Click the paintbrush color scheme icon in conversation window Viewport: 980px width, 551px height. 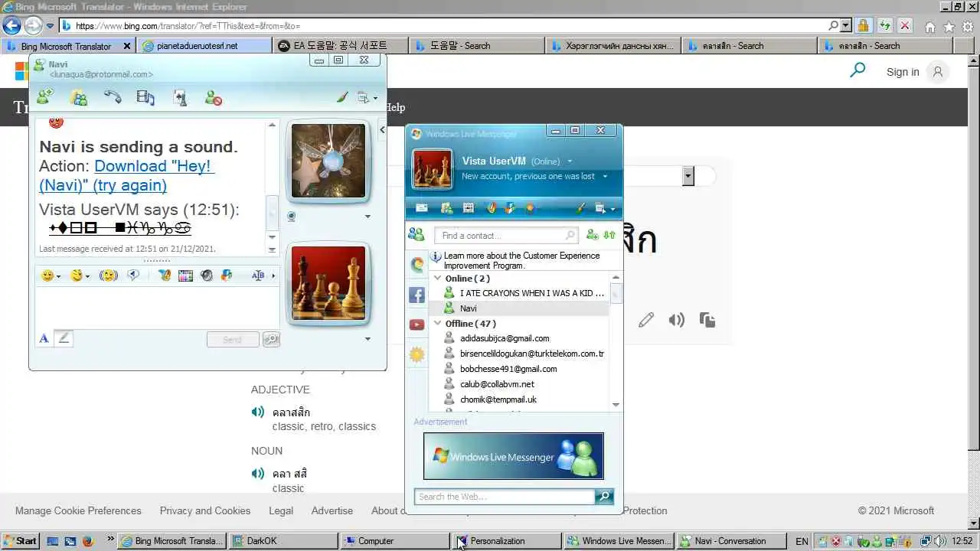[x=342, y=97]
